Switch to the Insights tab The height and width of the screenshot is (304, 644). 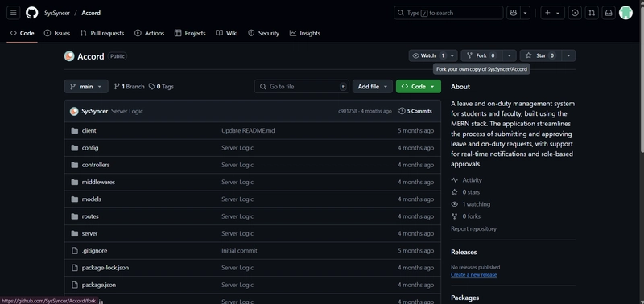point(305,33)
